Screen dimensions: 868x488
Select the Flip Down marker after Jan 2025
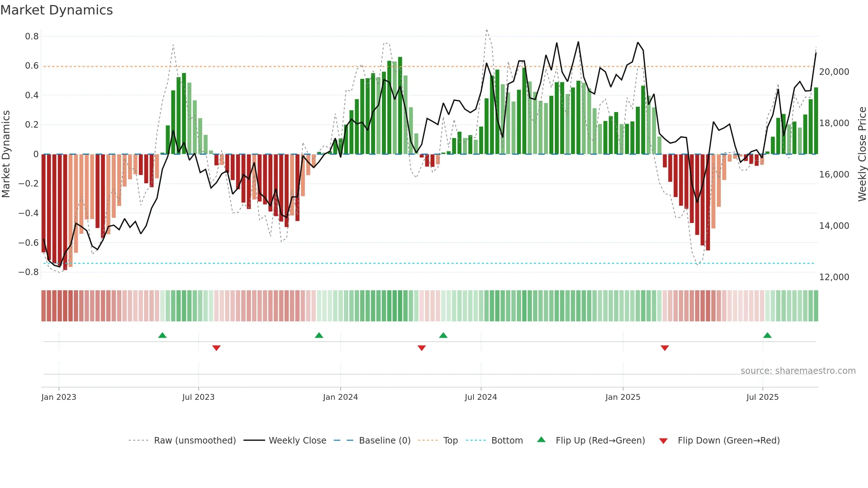[x=665, y=348]
